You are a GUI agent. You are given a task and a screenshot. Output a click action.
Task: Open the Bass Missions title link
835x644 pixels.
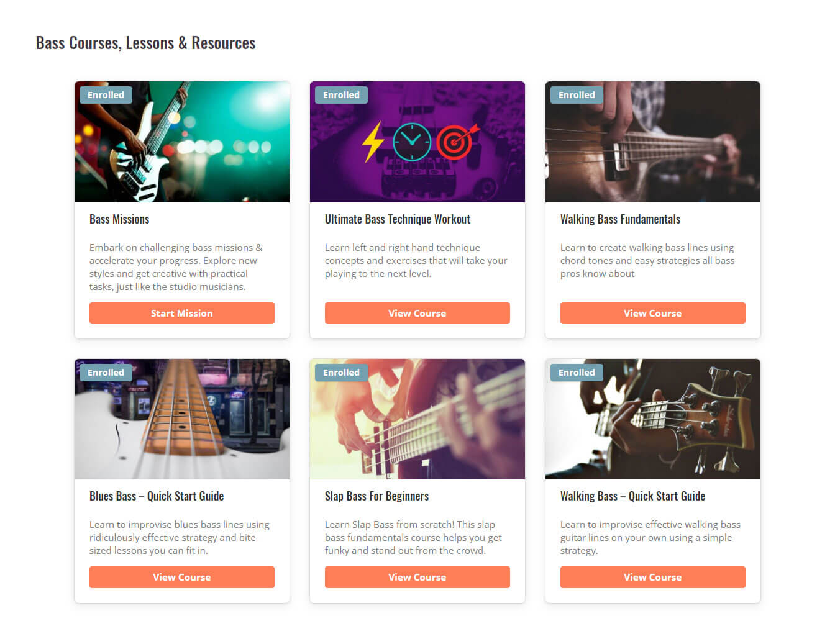pos(119,219)
